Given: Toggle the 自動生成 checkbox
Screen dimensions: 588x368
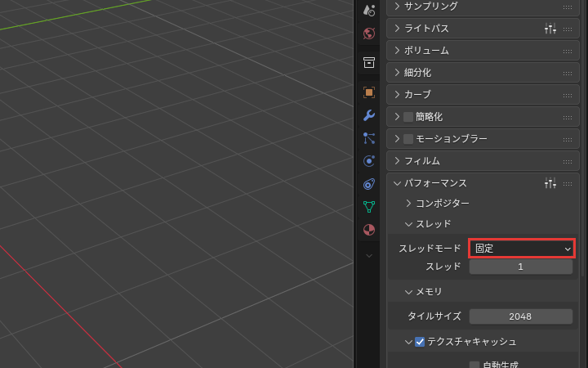Looking at the screenshot, I should [474, 365].
